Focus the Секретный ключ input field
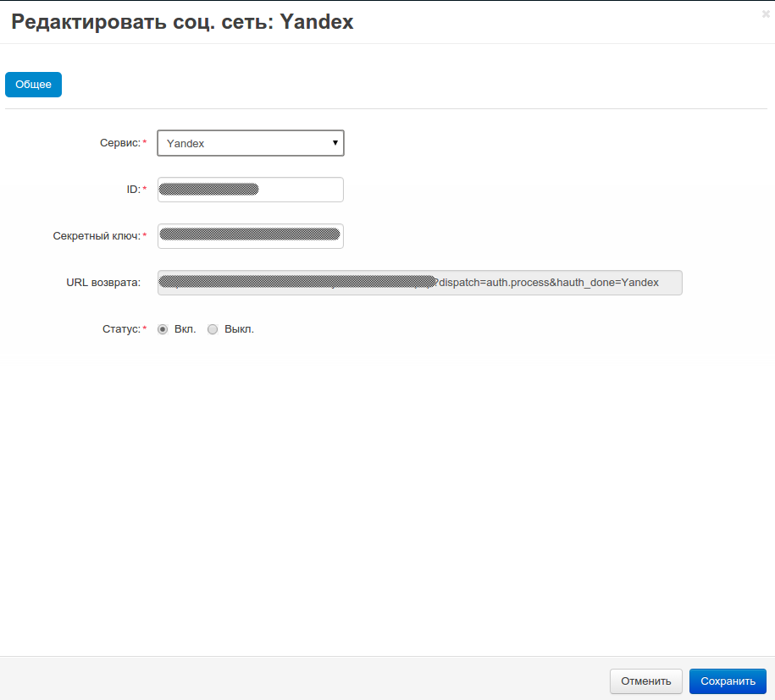Image resolution: width=775 pixels, height=700 pixels. (250, 236)
